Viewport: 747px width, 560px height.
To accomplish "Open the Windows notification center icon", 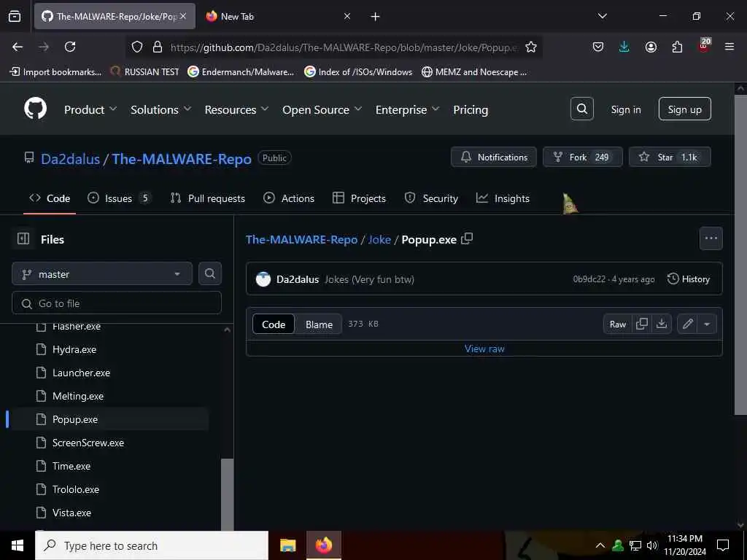I will click(x=723, y=545).
